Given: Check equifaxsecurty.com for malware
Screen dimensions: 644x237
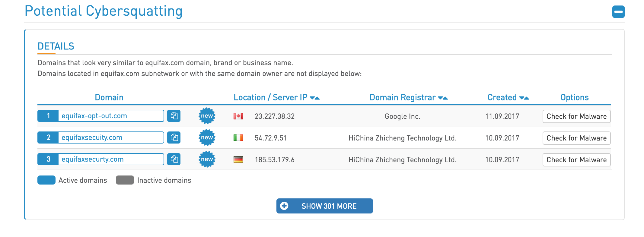Looking at the screenshot, I should [x=576, y=160].
